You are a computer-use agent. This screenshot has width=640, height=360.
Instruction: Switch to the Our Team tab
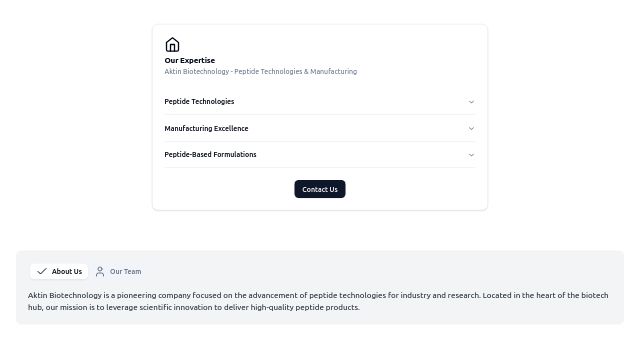pyautogui.click(x=118, y=271)
